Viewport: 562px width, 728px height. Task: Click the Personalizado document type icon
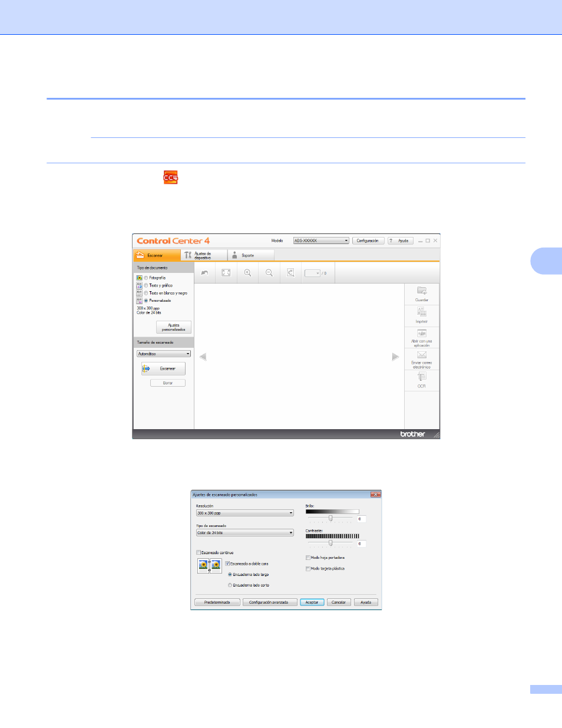click(140, 301)
